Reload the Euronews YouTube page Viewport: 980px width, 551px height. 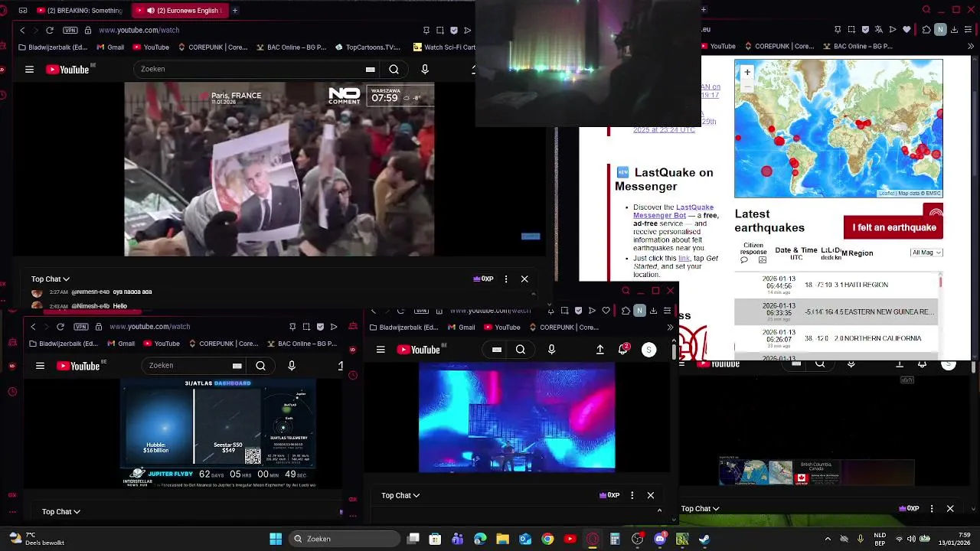pyautogui.click(x=50, y=30)
